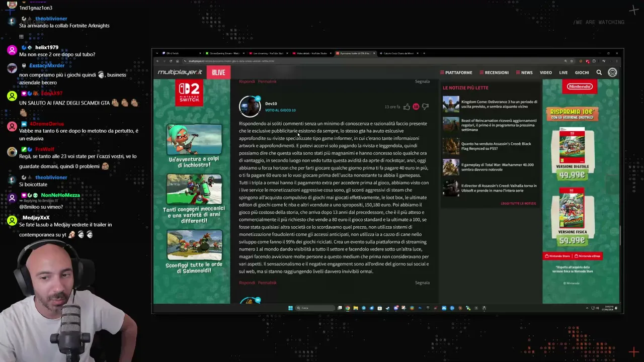Click Segnala under Dev10's comment
Screen dimensions: 644x362
tap(422, 283)
